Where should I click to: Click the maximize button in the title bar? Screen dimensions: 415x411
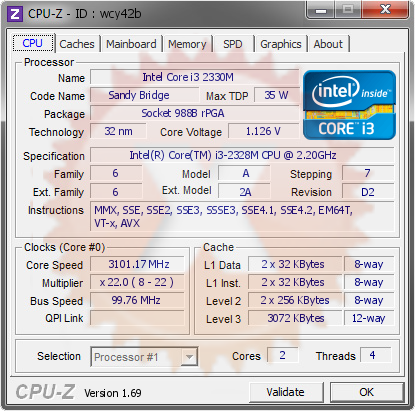pos(348,10)
